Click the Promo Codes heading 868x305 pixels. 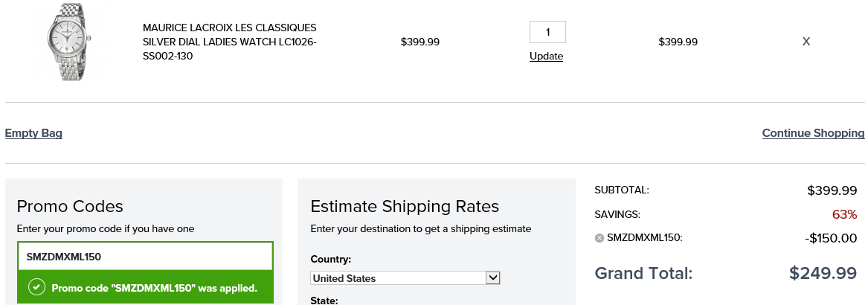(x=70, y=207)
